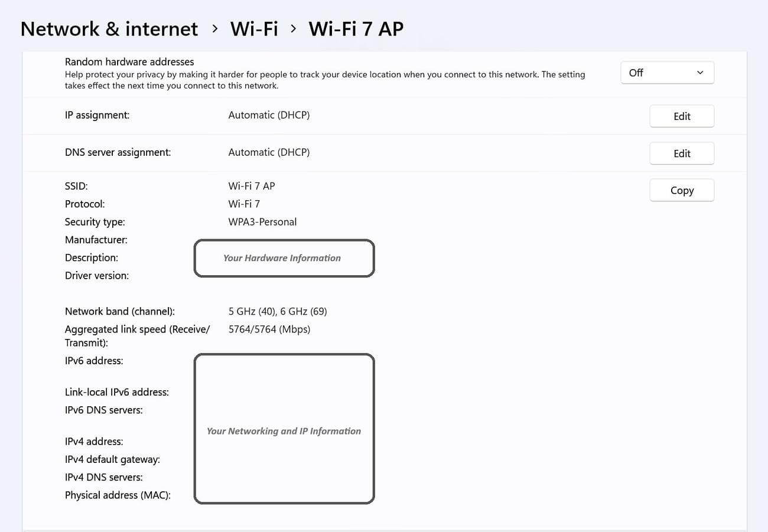Navigate to Wi-Fi via breadcrumb
Image resolution: width=768 pixels, height=532 pixels.
click(x=253, y=28)
